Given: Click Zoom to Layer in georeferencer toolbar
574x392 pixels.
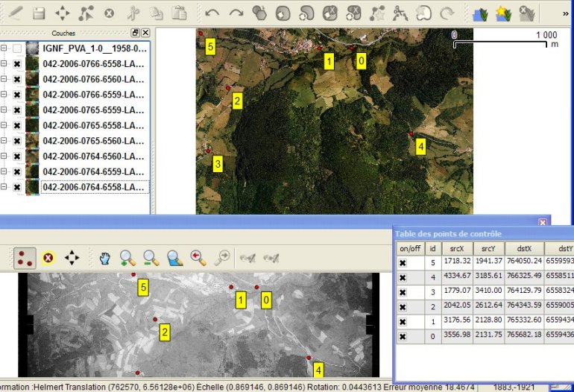Looking at the screenshot, I should (175, 258).
